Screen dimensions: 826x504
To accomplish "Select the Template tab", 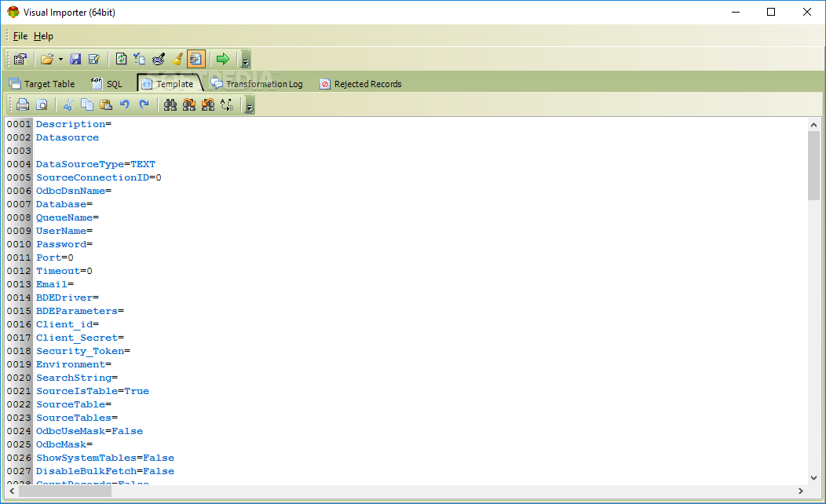I will [x=169, y=84].
